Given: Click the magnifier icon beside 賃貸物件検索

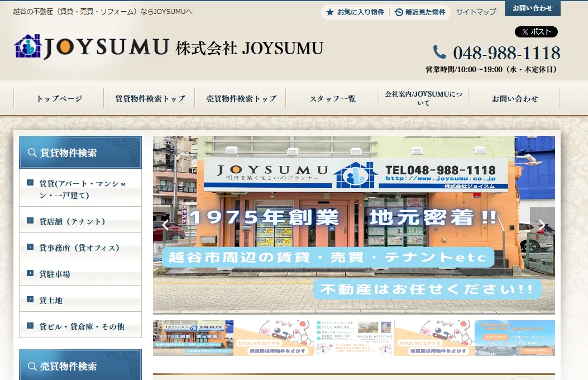Looking at the screenshot, I should pos(32,153).
